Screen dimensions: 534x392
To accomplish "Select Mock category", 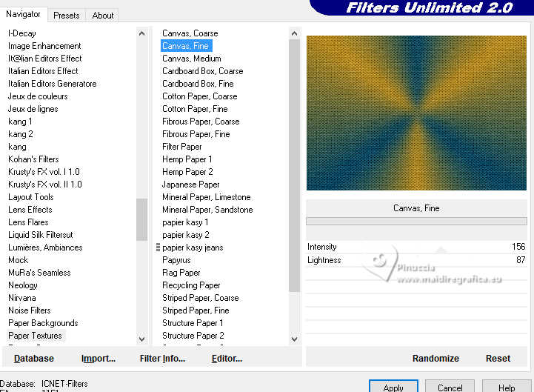I will click(x=19, y=260).
